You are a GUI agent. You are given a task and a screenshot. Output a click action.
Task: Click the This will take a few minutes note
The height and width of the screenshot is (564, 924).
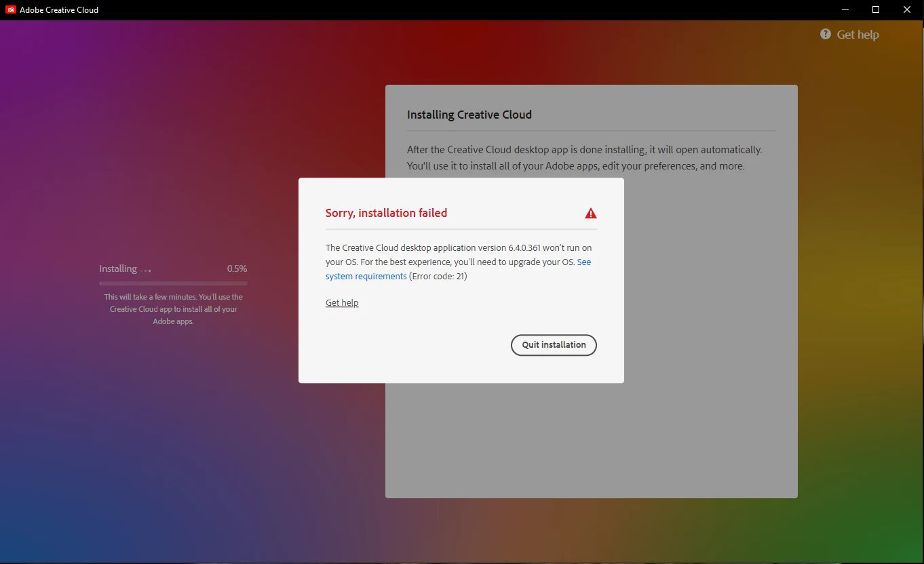[174, 309]
